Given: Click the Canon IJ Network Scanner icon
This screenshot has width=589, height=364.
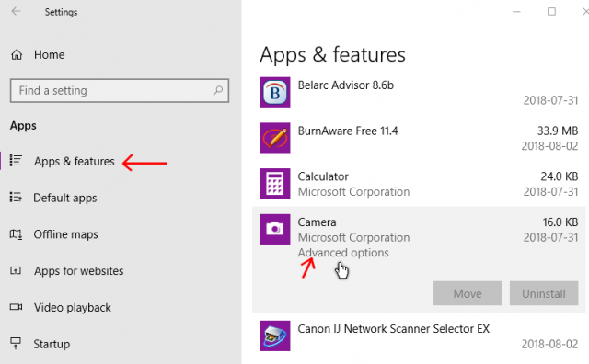Looking at the screenshot, I should click(x=274, y=336).
